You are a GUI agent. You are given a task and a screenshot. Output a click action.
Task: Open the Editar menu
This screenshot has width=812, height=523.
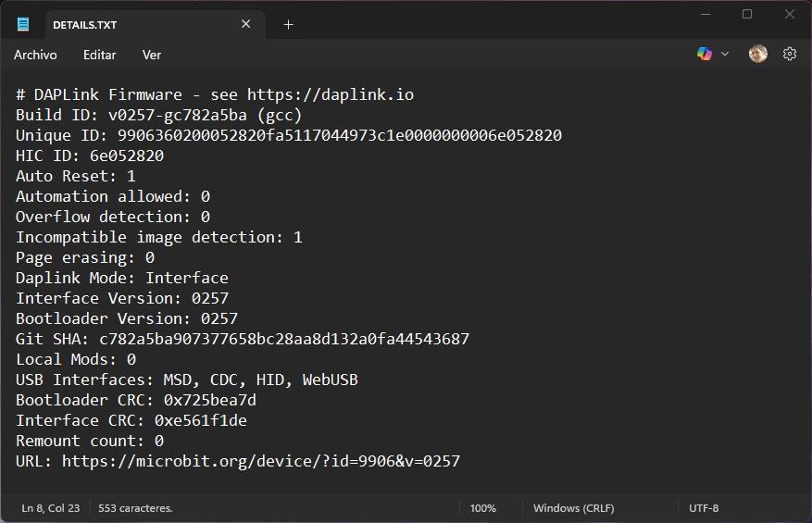100,55
